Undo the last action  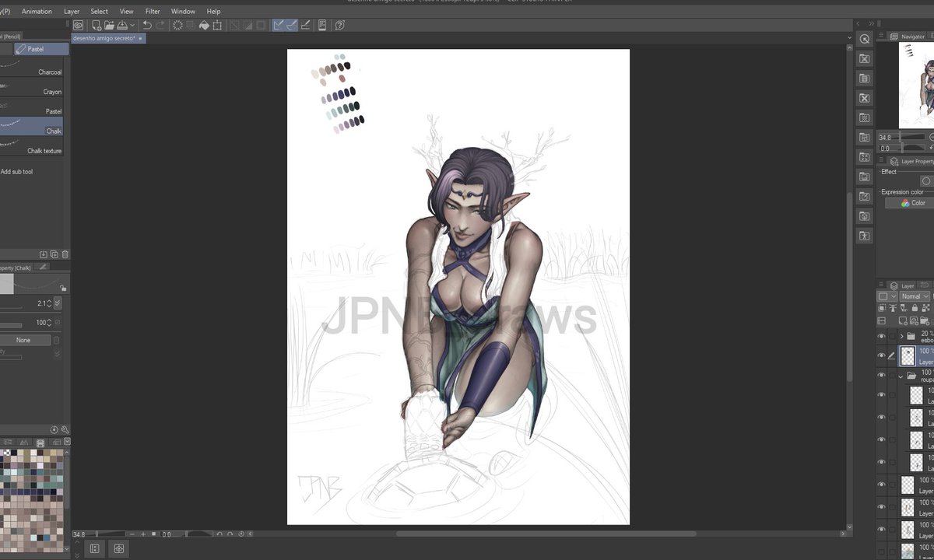147,25
